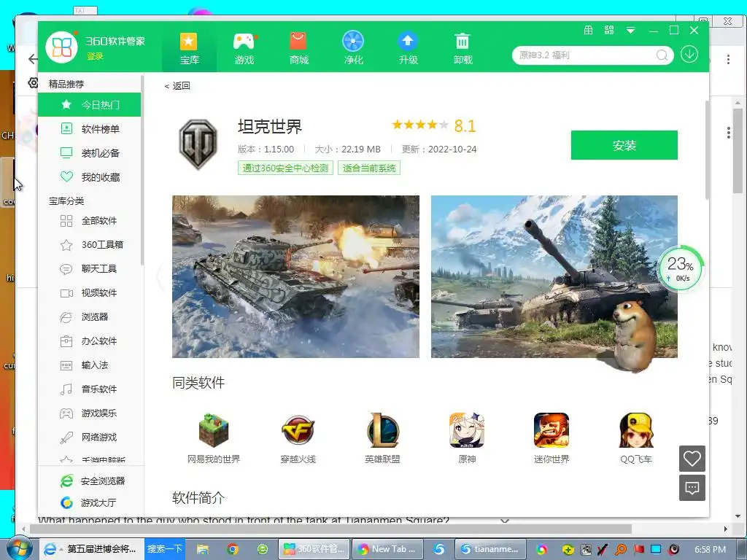The image size is (747, 560).
Task: Click the 适合当前系统 badge
Action: [x=369, y=168]
